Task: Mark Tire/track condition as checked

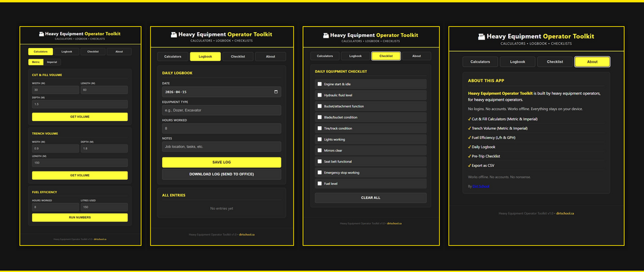Action: [x=320, y=129]
